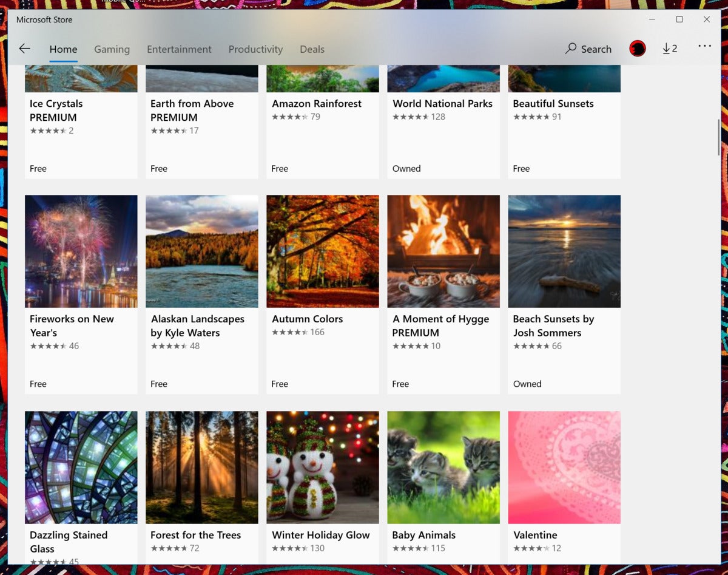Open Forest for the Trees thumbnail
The image size is (728, 575).
click(202, 468)
